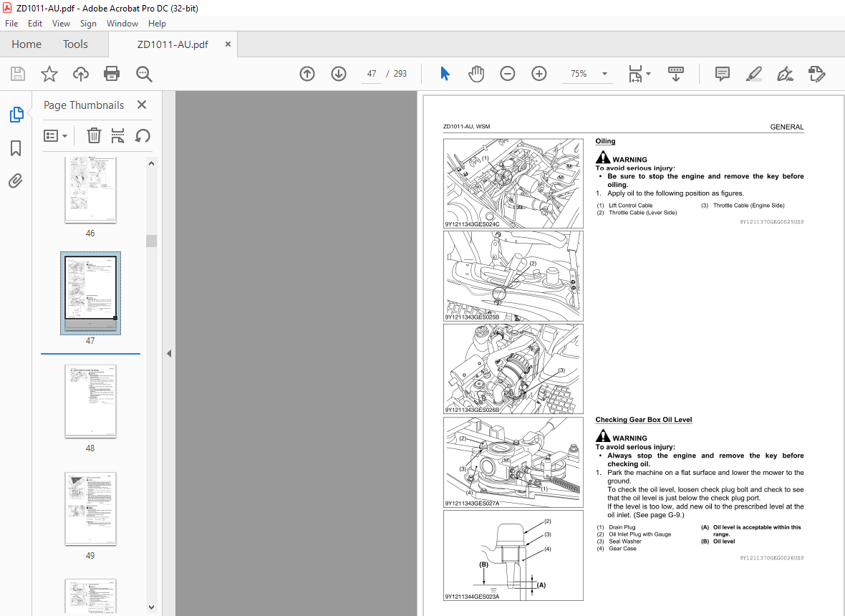
Task: Click 'Lift Control Cable' legend text
Action: click(x=630, y=206)
